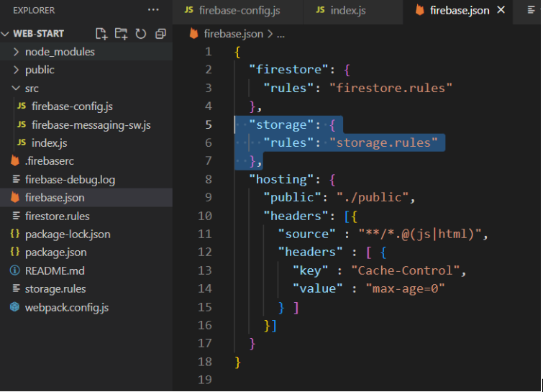The image size is (543, 392).
Task: Place cursor on "source" key text
Action: (307, 234)
